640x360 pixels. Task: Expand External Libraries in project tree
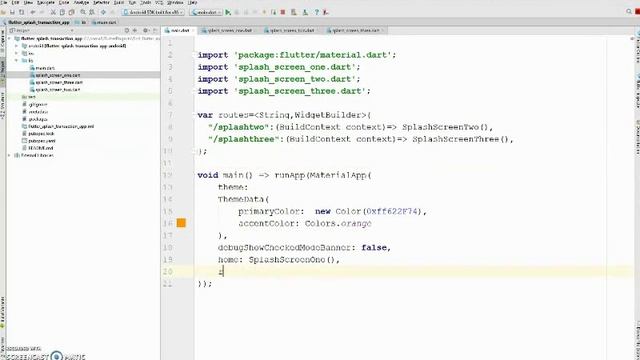click(x=10, y=156)
